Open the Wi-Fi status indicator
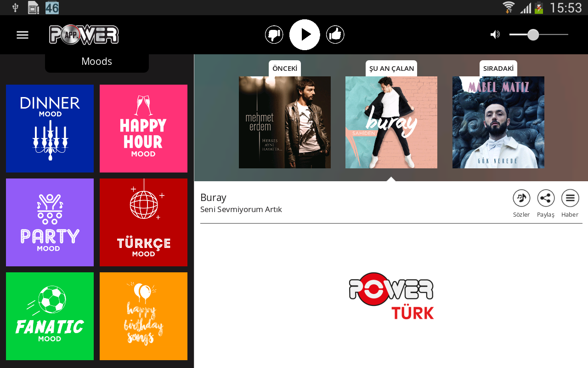 click(508, 7)
